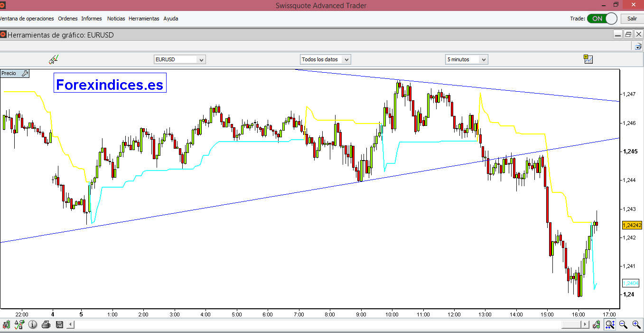The height and width of the screenshot is (333, 644).
Task: Click the save chart template candlestick icon
Action: tap(6, 325)
